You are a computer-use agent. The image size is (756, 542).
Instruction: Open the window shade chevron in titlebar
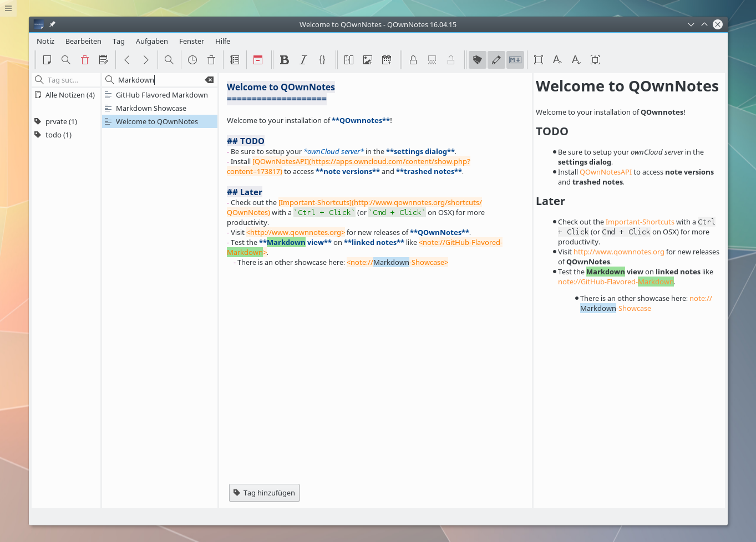[691, 24]
